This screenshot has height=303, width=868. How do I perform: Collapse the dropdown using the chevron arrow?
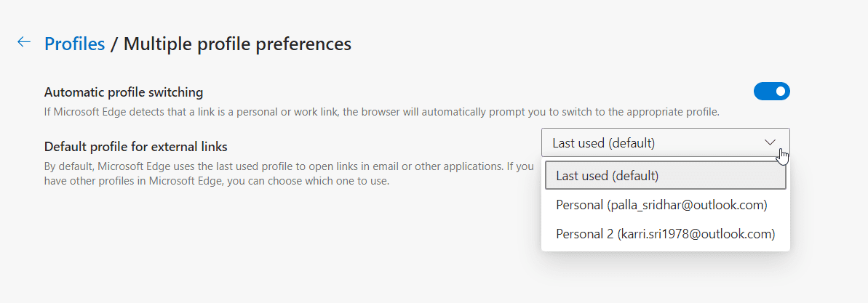[771, 142]
